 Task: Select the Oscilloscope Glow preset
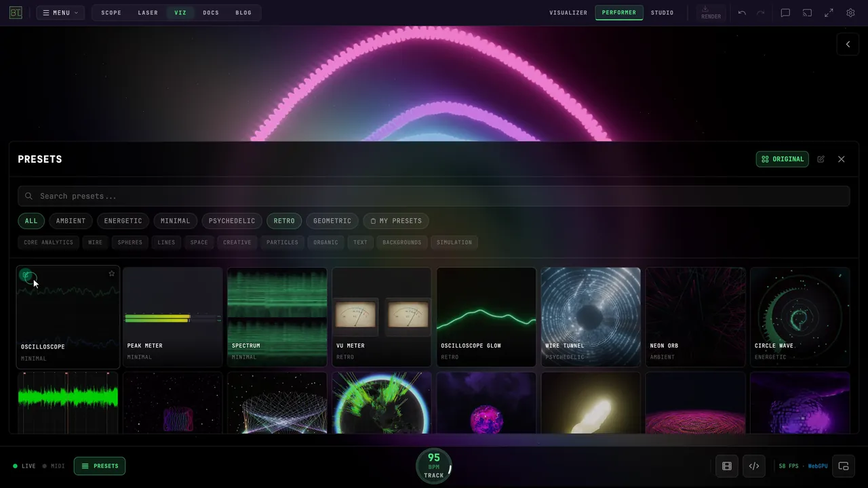click(x=486, y=317)
